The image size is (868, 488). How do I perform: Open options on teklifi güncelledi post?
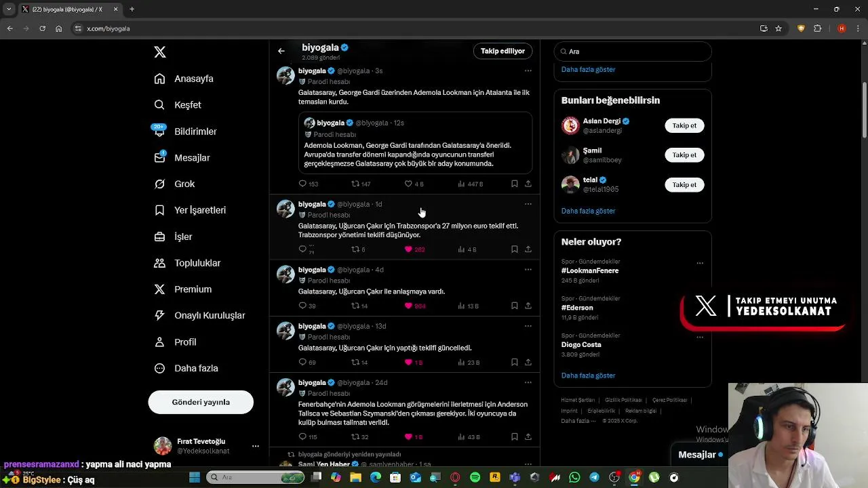click(x=528, y=326)
